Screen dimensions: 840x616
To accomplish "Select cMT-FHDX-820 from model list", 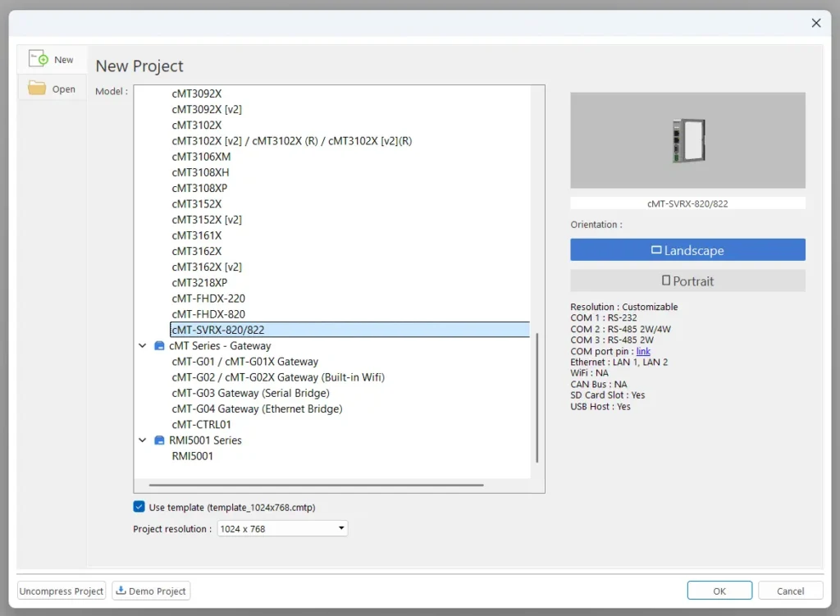I will point(208,314).
